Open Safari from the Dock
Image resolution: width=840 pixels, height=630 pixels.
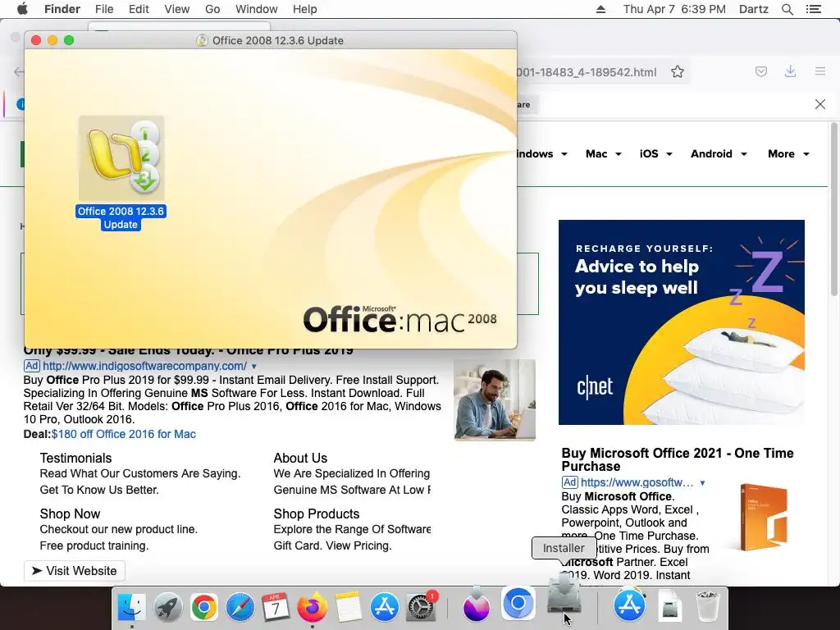coord(240,607)
